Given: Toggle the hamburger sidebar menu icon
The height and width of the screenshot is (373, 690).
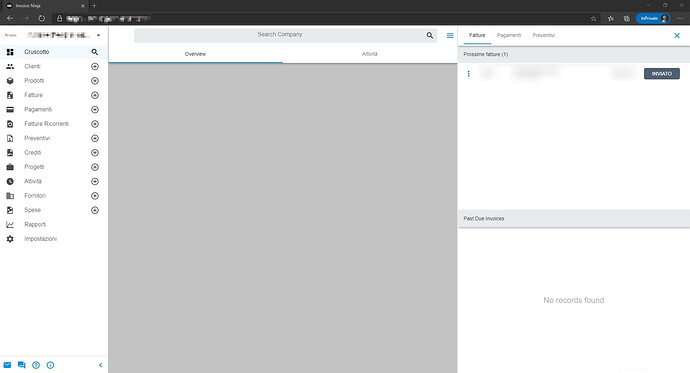Looking at the screenshot, I should (x=450, y=35).
